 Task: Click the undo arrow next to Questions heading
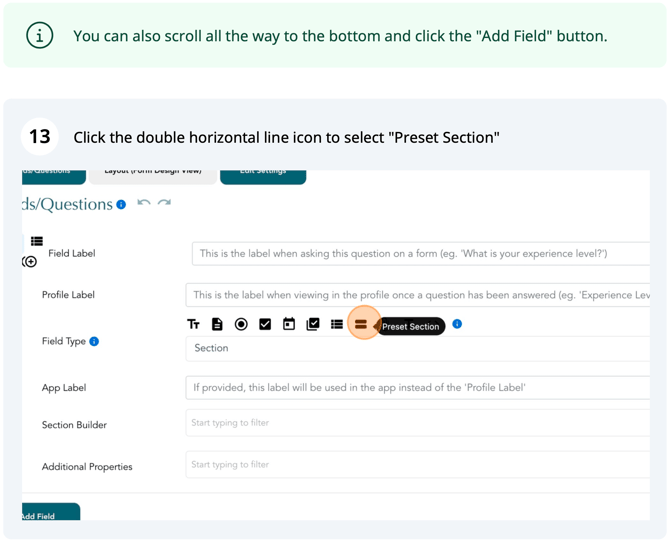coord(144,203)
